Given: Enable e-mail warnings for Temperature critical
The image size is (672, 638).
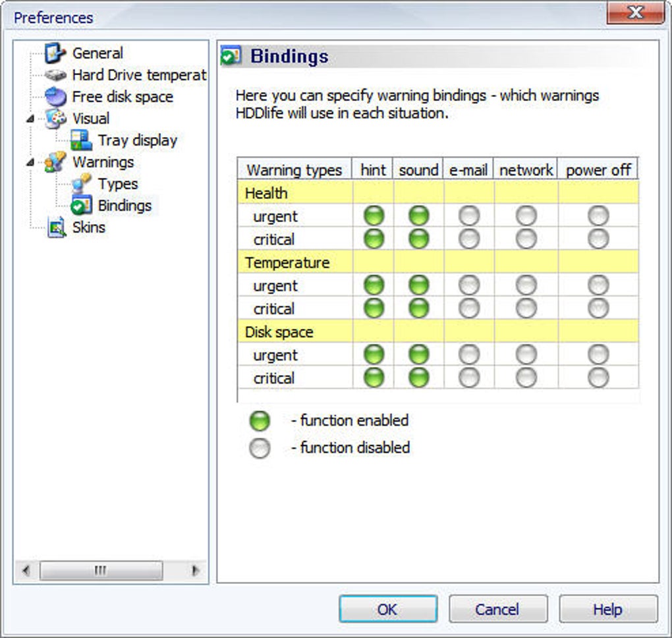Looking at the screenshot, I should click(467, 308).
